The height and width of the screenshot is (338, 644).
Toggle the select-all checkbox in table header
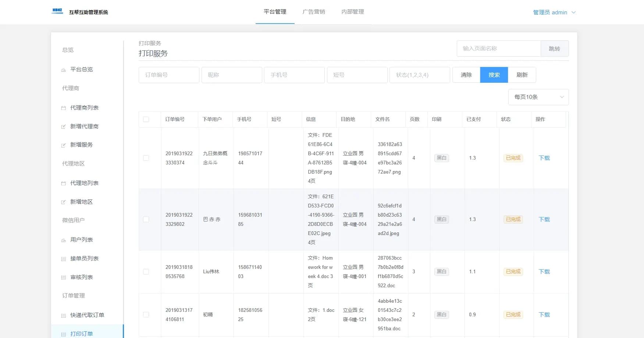pyautogui.click(x=146, y=120)
